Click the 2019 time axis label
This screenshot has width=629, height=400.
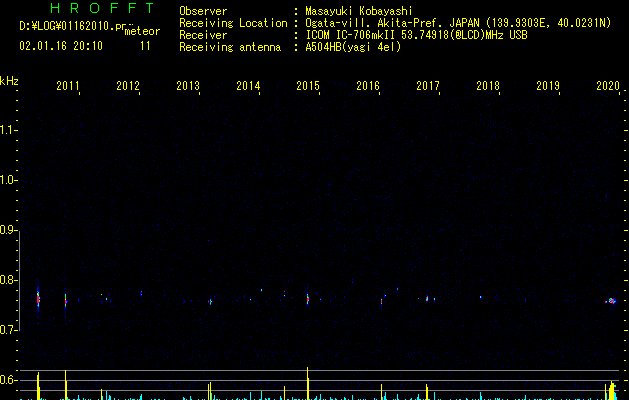pos(548,86)
